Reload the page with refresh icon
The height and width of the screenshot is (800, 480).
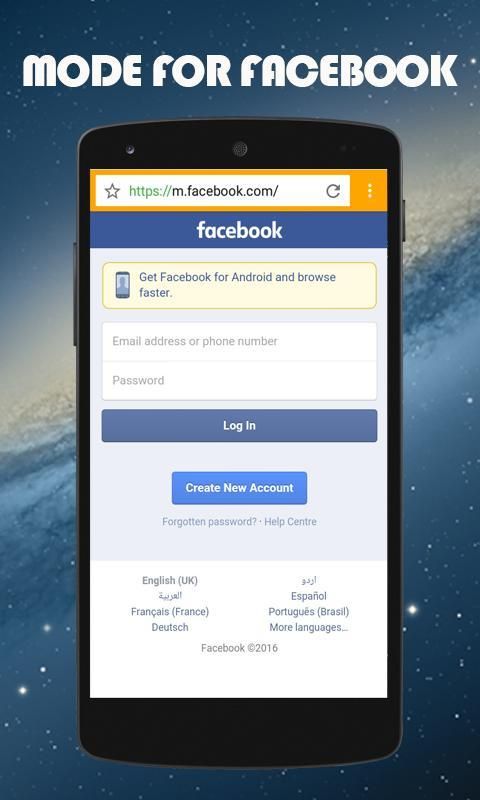(333, 191)
